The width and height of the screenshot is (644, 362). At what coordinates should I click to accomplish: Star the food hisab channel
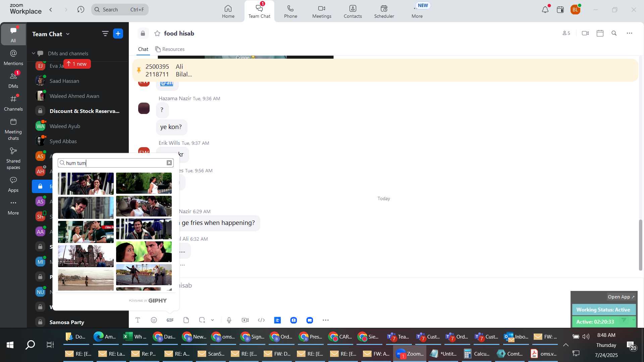(157, 33)
